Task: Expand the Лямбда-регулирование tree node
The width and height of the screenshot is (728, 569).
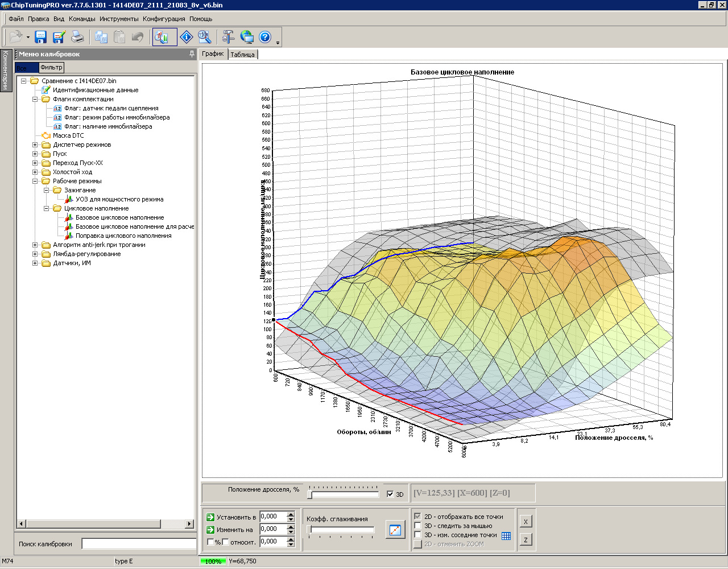Action: pyautogui.click(x=35, y=254)
